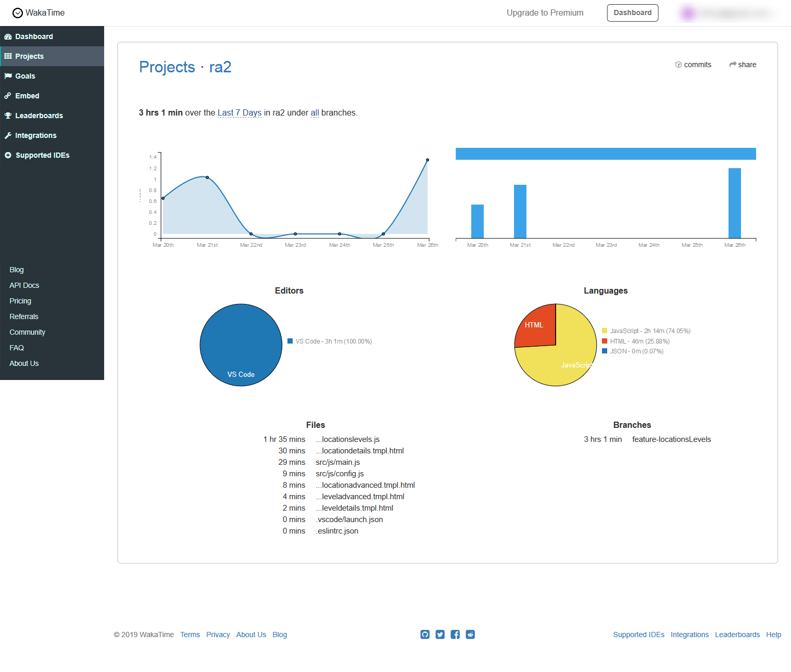Open the Integrations menu item
This screenshot has width=791, height=672.
click(x=52, y=135)
